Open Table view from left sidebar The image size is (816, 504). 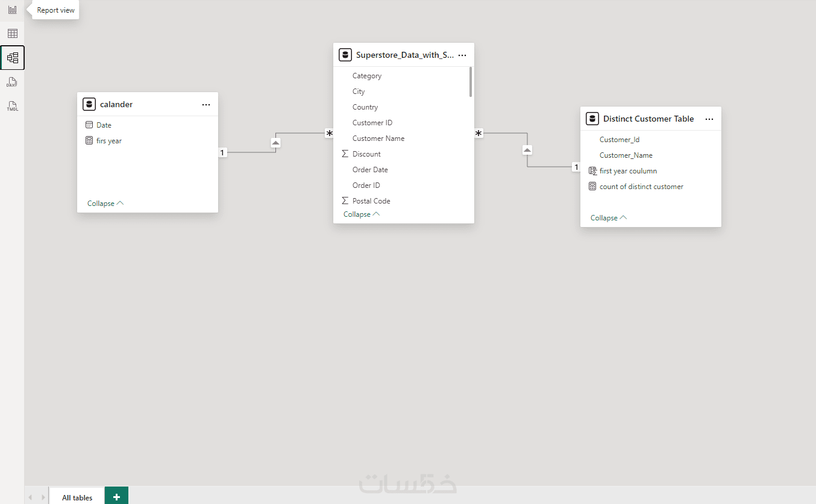12,34
